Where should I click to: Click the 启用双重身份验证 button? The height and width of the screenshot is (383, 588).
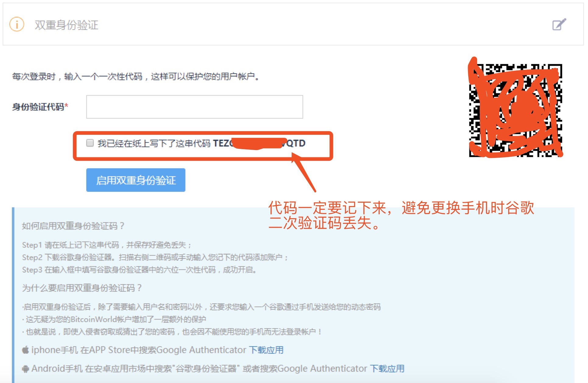pos(136,180)
